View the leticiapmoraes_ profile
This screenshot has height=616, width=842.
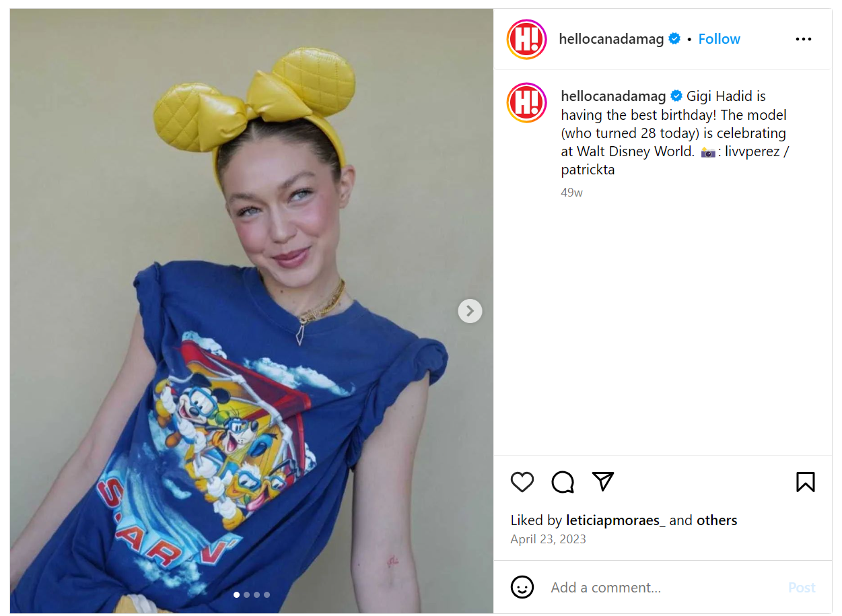615,520
